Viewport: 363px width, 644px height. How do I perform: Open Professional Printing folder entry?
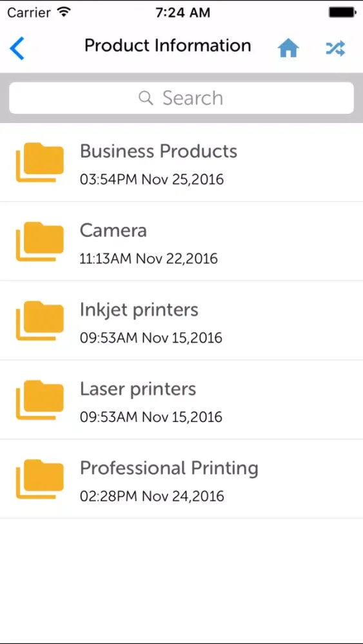click(x=181, y=479)
